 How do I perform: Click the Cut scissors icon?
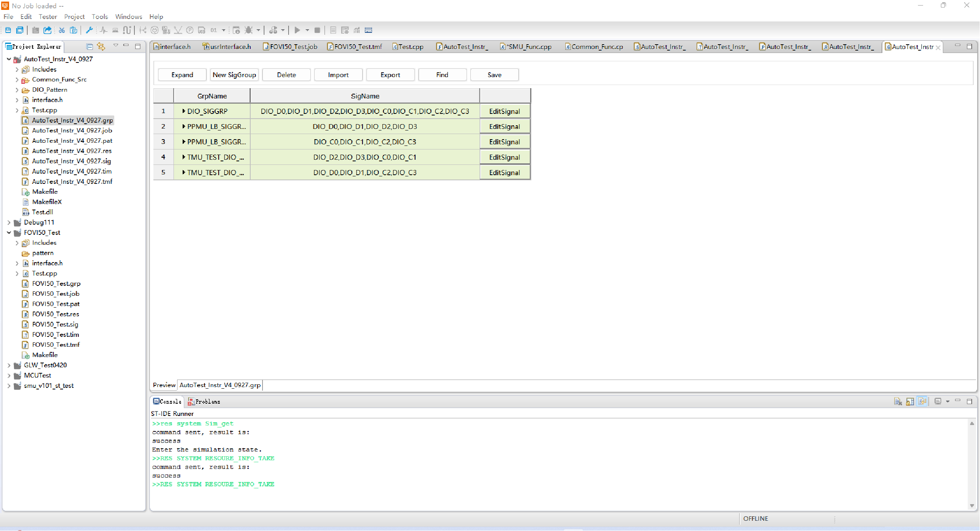pyautogui.click(x=62, y=30)
